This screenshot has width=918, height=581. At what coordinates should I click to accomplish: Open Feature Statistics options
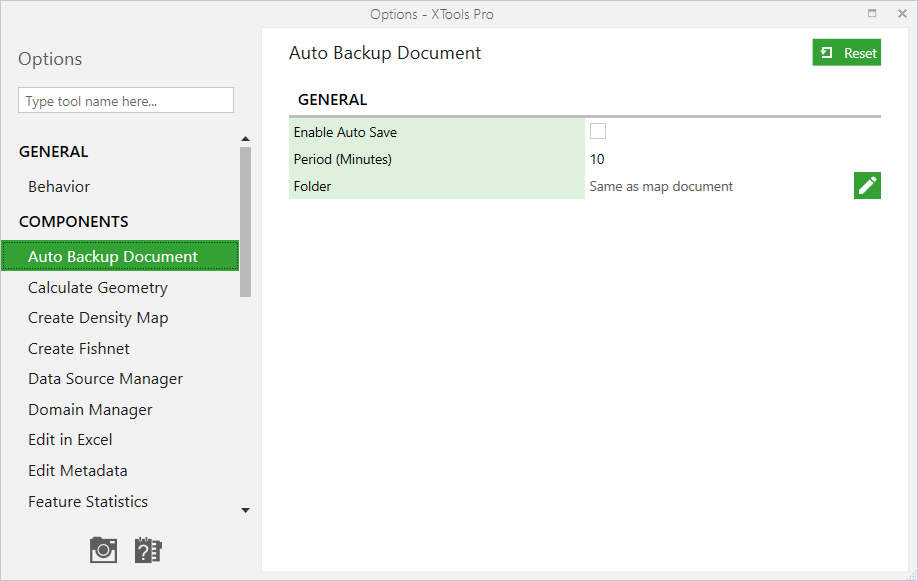coord(88,502)
